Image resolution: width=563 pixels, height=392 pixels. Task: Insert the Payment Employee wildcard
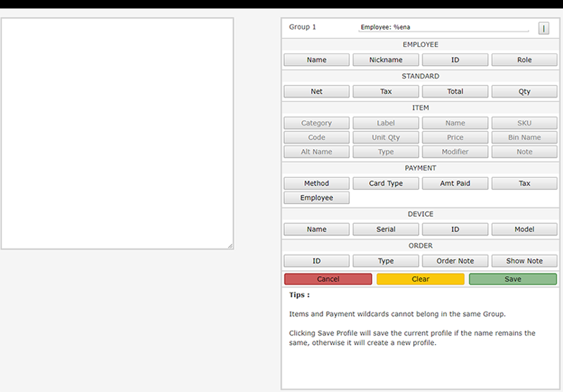tap(316, 198)
